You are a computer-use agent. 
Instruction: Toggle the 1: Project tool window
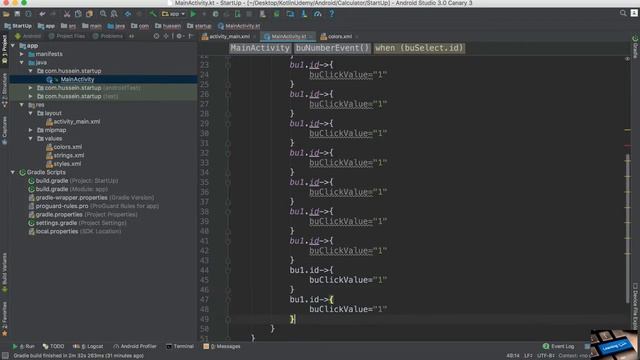(x=4, y=49)
